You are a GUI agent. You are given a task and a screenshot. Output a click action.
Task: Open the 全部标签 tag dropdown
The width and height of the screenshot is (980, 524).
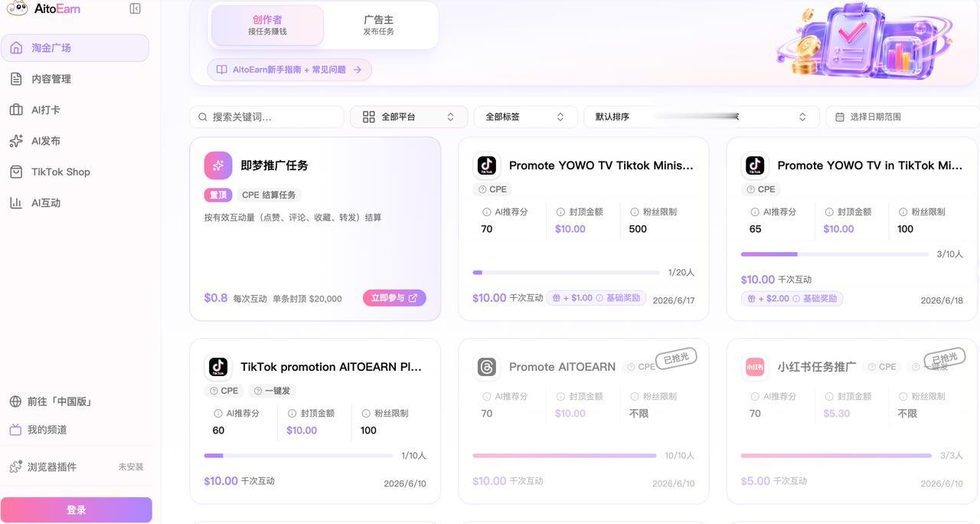pyautogui.click(x=525, y=117)
